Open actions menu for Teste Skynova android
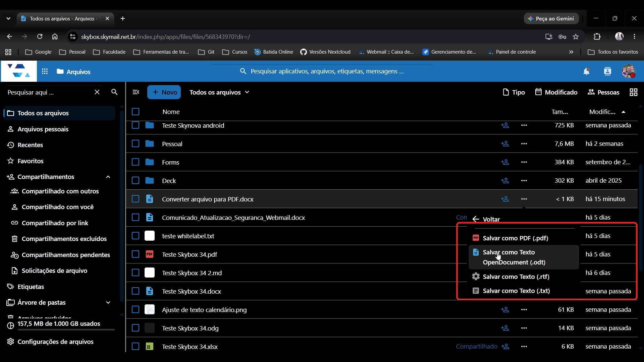Image resolution: width=644 pixels, height=362 pixels. [x=524, y=125]
